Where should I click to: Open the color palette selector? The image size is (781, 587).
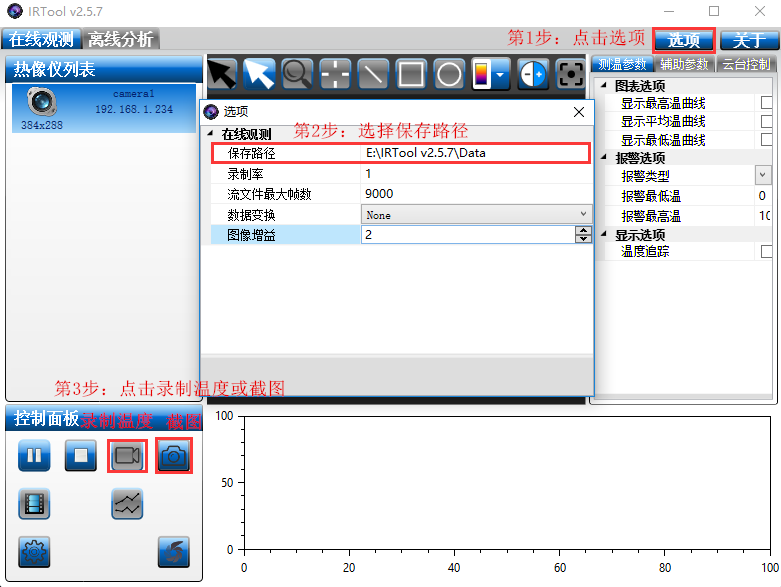point(490,74)
